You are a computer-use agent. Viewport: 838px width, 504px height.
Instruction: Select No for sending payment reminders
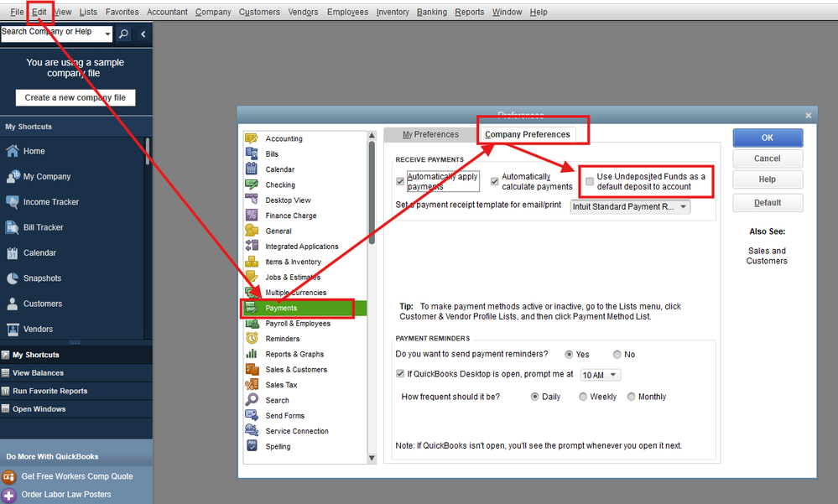click(x=617, y=355)
